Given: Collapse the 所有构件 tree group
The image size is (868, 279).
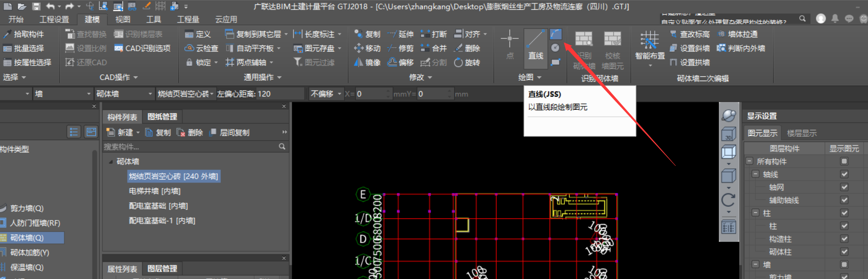Looking at the screenshot, I should [749, 161].
